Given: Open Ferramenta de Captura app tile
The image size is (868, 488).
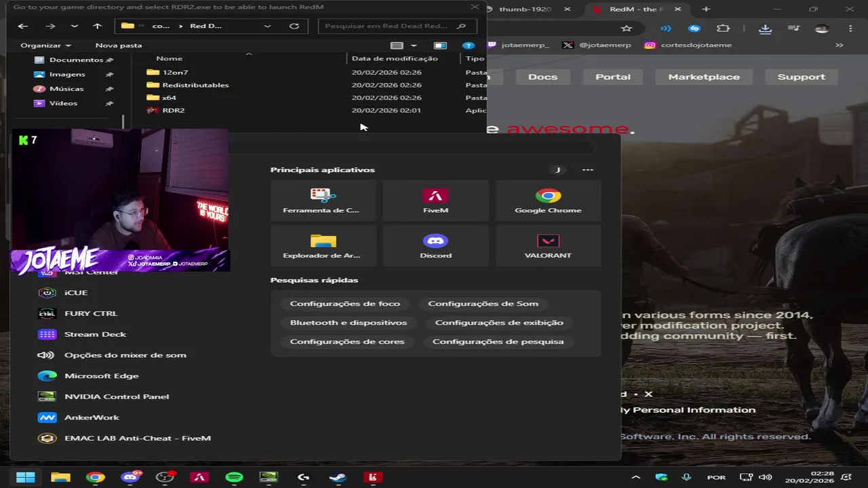Looking at the screenshot, I should point(323,201).
